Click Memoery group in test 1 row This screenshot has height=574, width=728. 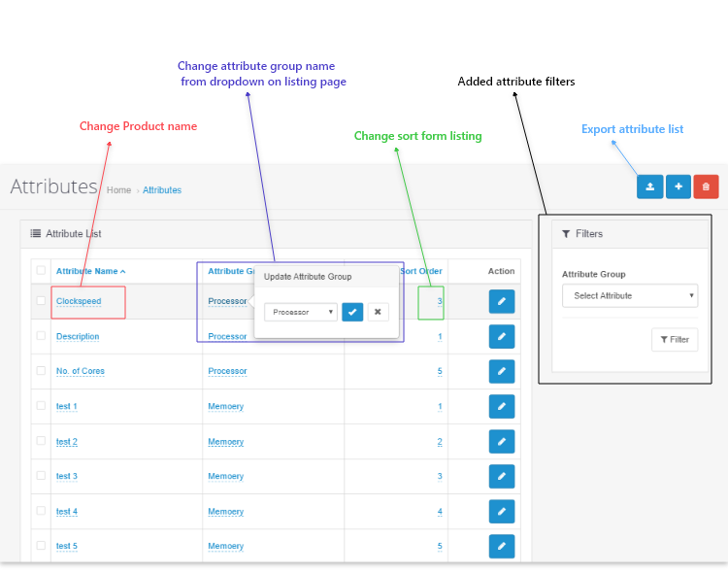tap(225, 406)
